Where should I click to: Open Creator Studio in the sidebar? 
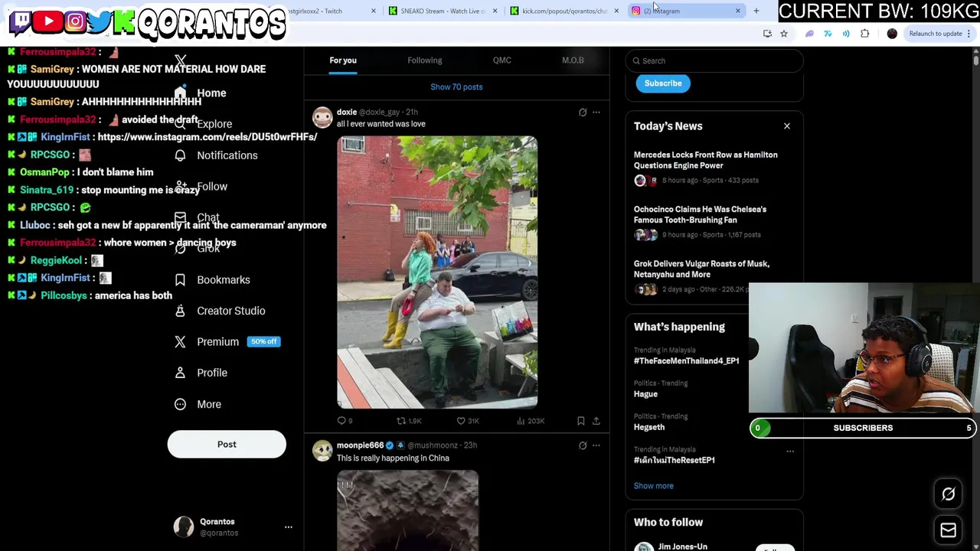point(220,311)
